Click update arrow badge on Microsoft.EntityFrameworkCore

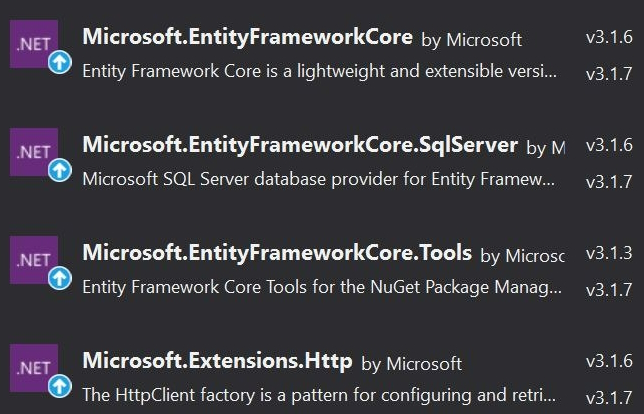[60, 64]
